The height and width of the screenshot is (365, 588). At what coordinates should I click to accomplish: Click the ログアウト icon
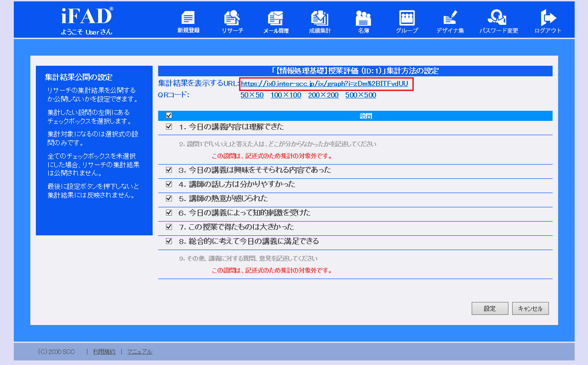[548, 22]
